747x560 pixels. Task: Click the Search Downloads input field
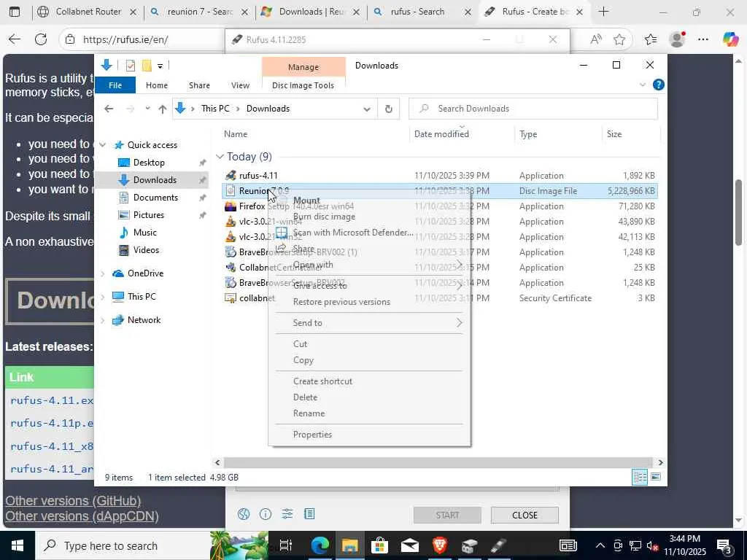pos(533,109)
